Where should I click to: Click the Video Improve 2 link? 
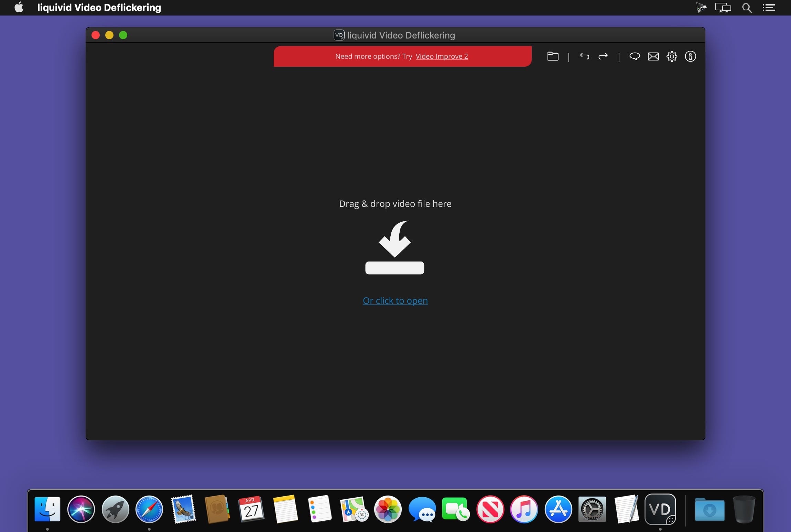[442, 56]
